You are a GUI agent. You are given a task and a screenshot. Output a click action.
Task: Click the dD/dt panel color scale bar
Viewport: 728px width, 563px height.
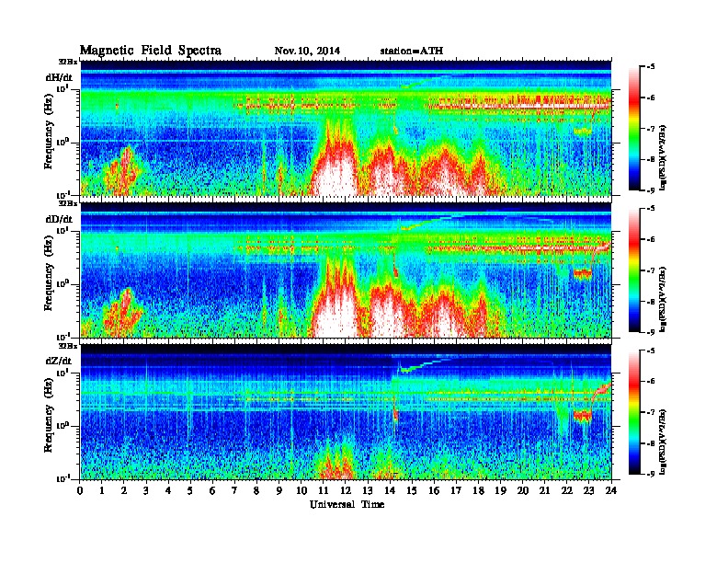coord(634,270)
